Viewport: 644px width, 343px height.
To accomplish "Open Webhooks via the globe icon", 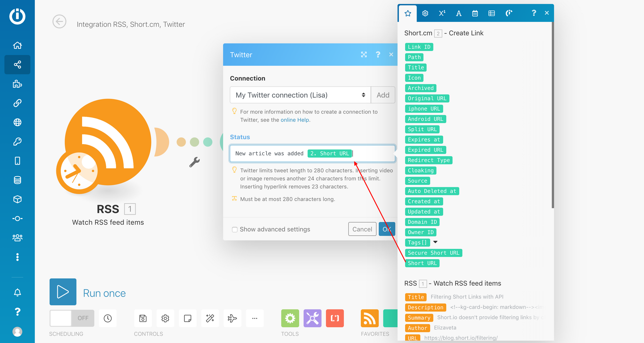I will (17, 122).
